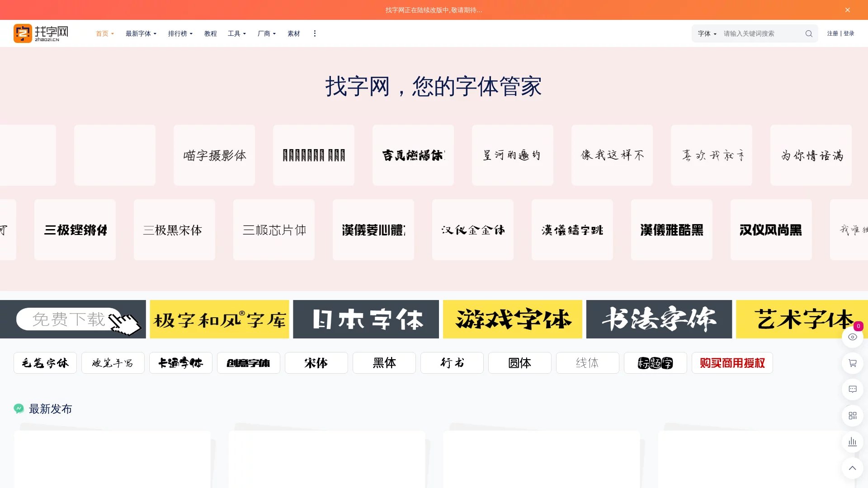Viewport: 868px width, 488px height.
Task: Click the 找字网 logo icon
Action: (x=23, y=33)
